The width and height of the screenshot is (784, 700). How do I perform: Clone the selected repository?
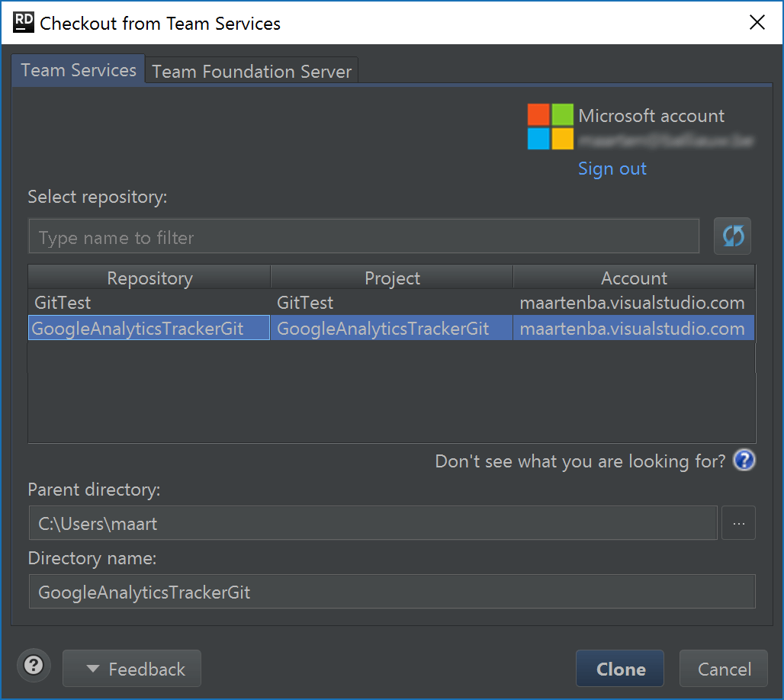[x=620, y=669]
